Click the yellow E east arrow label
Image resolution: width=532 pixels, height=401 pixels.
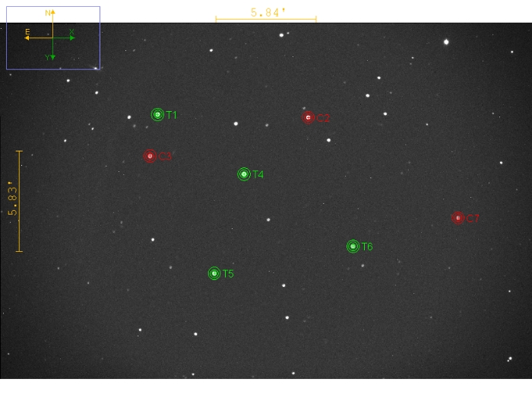[x=27, y=32]
